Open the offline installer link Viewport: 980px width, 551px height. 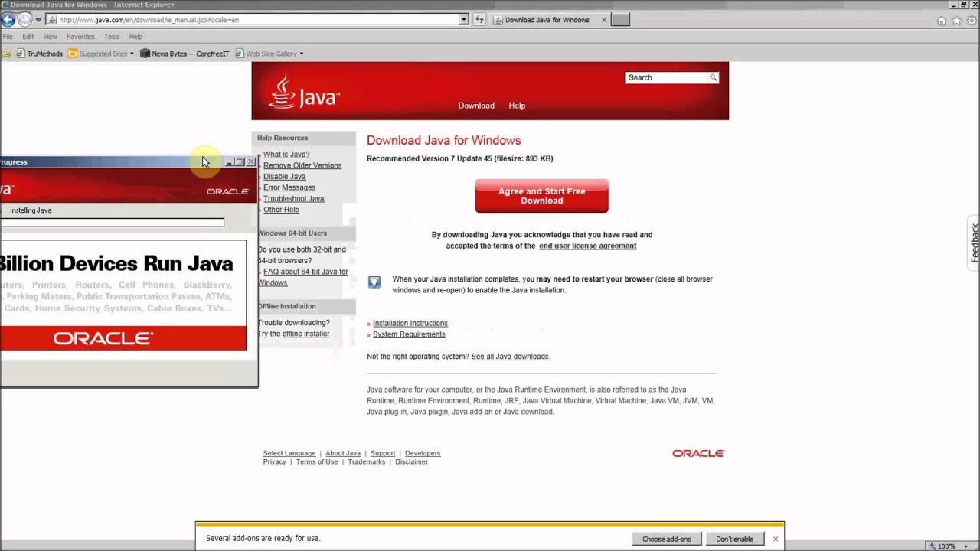(x=305, y=334)
